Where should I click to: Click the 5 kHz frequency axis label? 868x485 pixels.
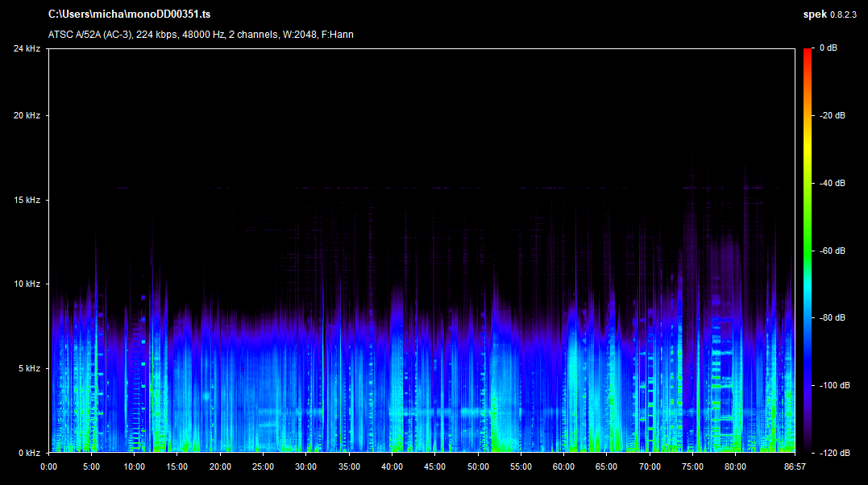28,368
